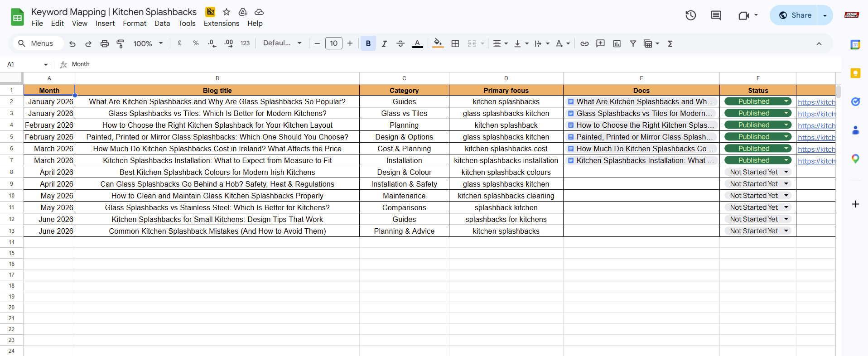
Task: Open the fill color picker
Action: pyautogui.click(x=438, y=43)
